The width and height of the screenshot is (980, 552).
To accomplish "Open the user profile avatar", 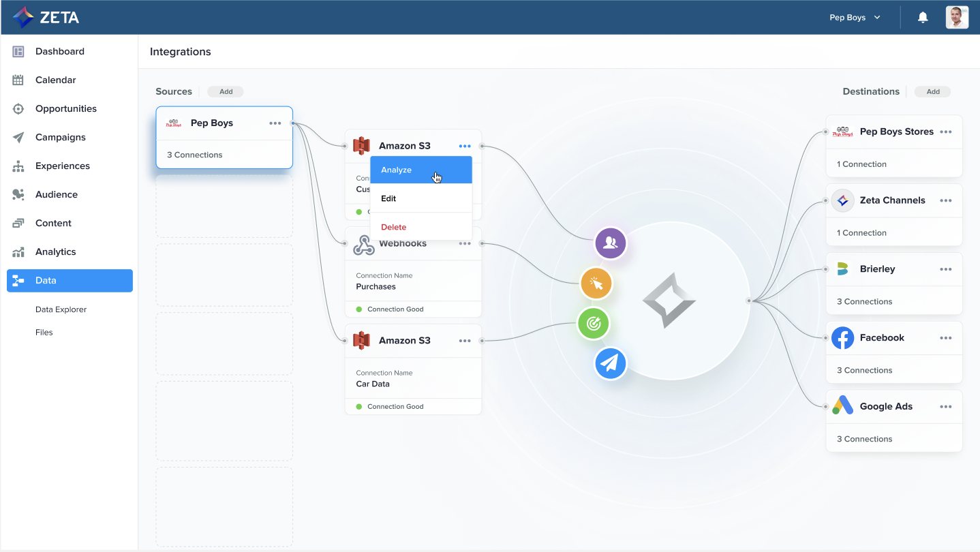I will coord(957,18).
